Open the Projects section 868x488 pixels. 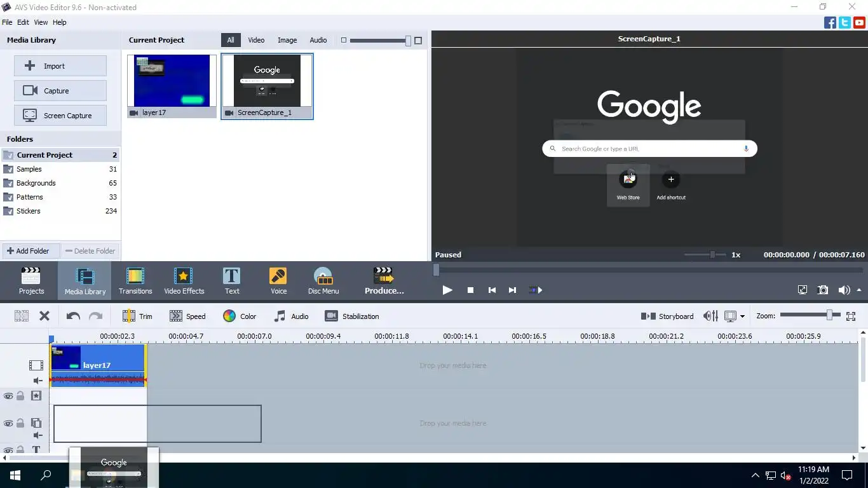click(31, 281)
